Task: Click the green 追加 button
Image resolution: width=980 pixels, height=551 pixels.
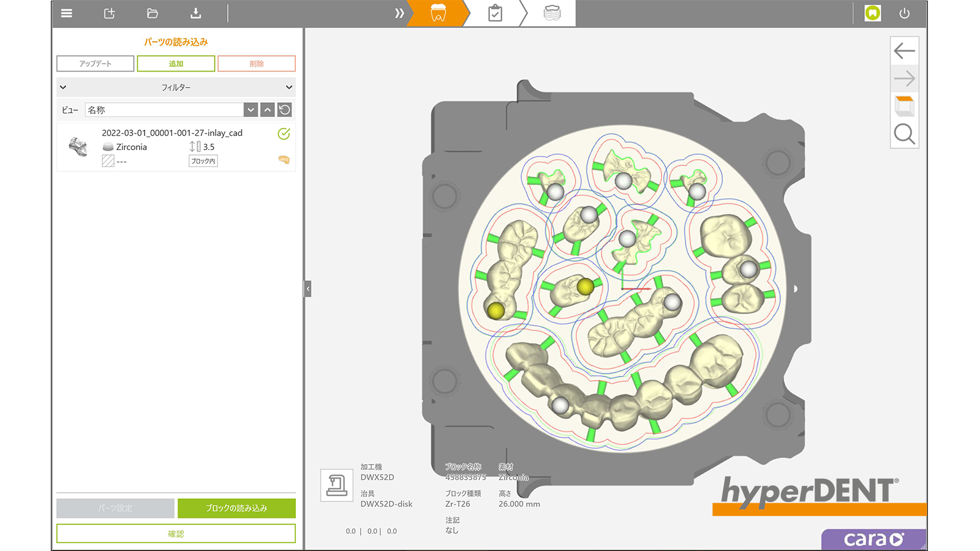Action: click(x=176, y=64)
